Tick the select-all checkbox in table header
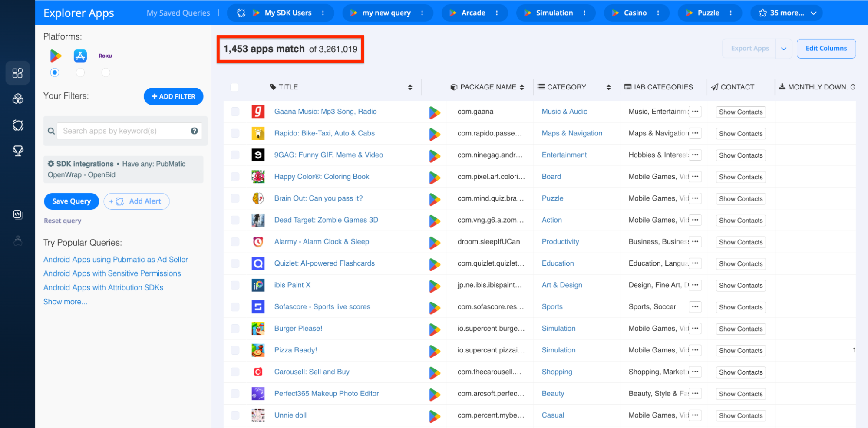This screenshot has width=868, height=428. (x=234, y=87)
